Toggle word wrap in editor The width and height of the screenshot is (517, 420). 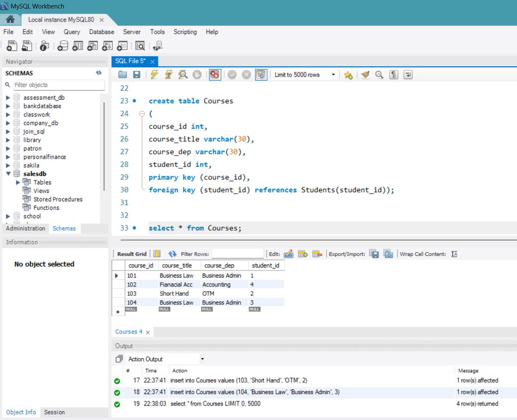[x=408, y=75]
